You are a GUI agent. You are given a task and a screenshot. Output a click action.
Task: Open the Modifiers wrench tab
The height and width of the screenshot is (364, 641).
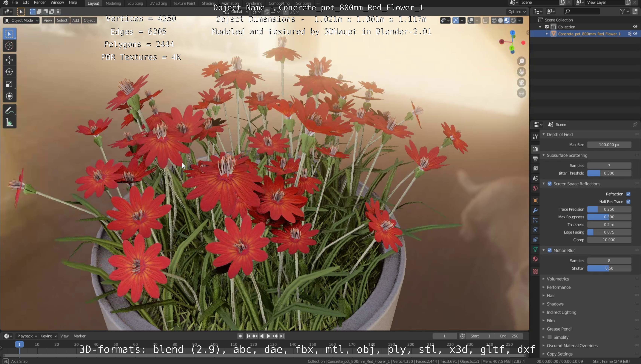pyautogui.click(x=535, y=210)
